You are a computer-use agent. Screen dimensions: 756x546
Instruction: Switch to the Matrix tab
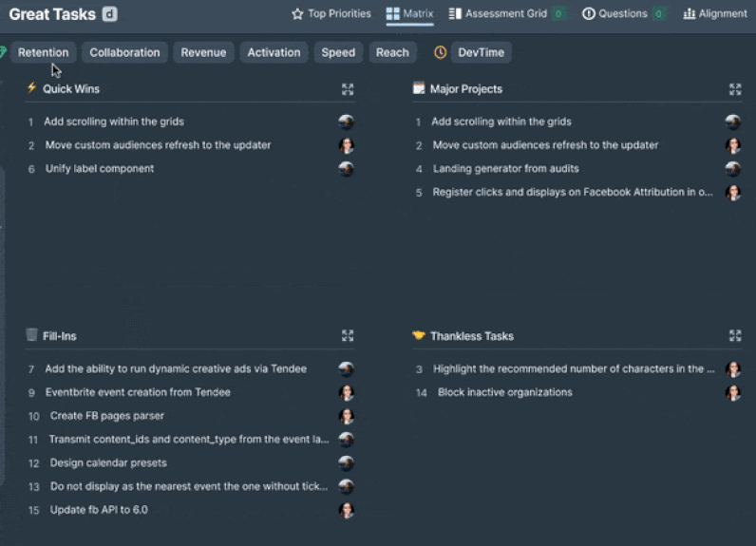coord(409,14)
